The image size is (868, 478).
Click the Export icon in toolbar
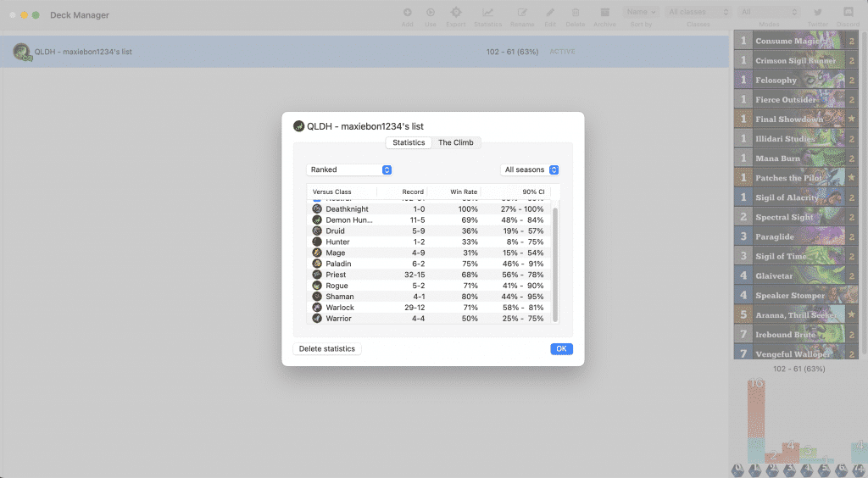(x=456, y=13)
